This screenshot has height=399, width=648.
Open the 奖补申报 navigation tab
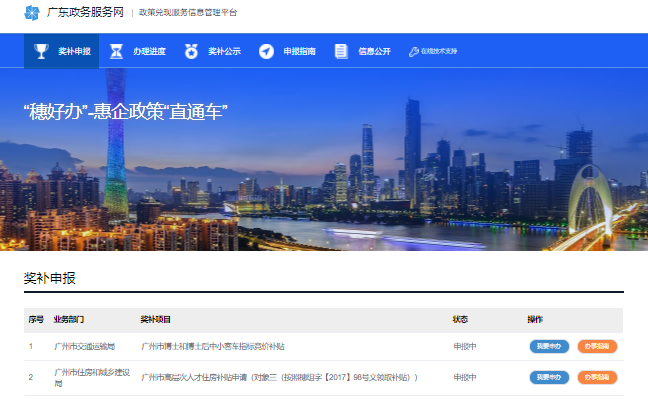click(62, 51)
